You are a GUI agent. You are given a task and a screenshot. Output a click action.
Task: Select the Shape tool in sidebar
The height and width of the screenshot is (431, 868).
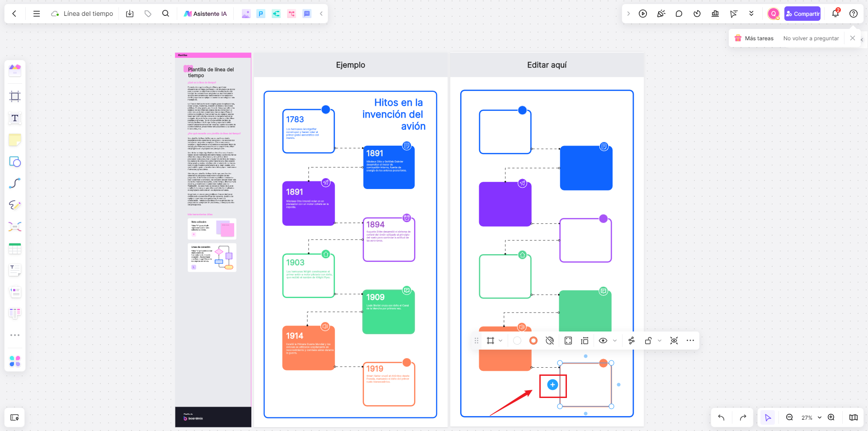tap(15, 162)
